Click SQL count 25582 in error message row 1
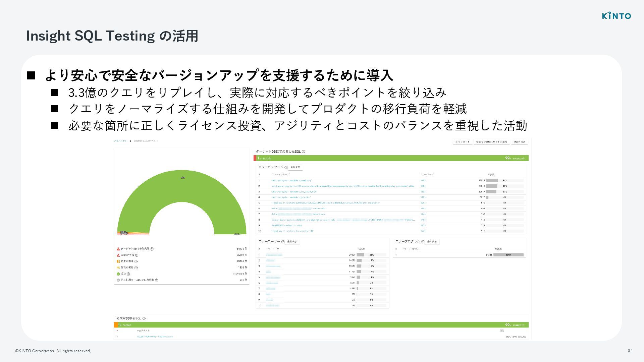 [x=482, y=180]
